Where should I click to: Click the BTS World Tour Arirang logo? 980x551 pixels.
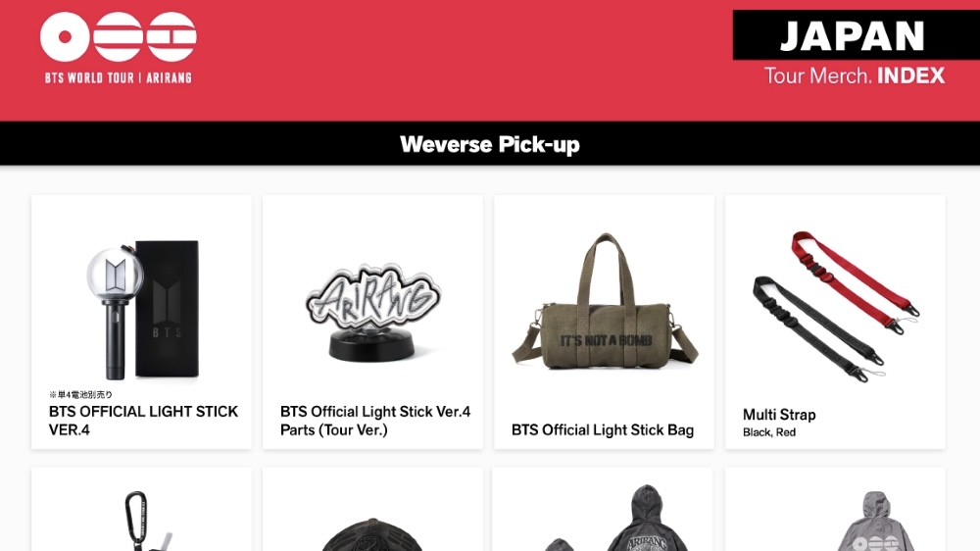pos(119,47)
